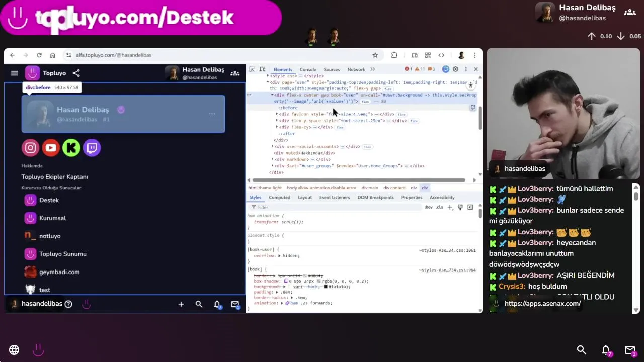
Task: Click the share icon next to Topluyo
Action: [76, 73]
